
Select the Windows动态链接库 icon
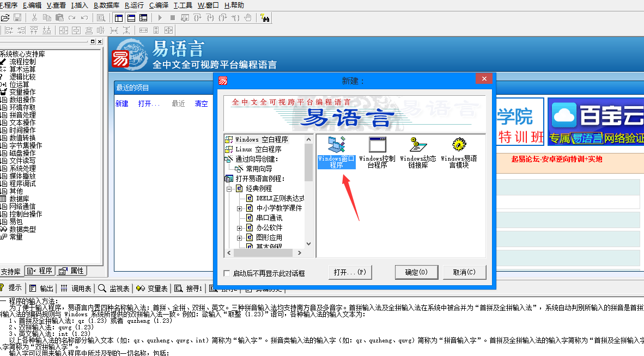(x=418, y=152)
